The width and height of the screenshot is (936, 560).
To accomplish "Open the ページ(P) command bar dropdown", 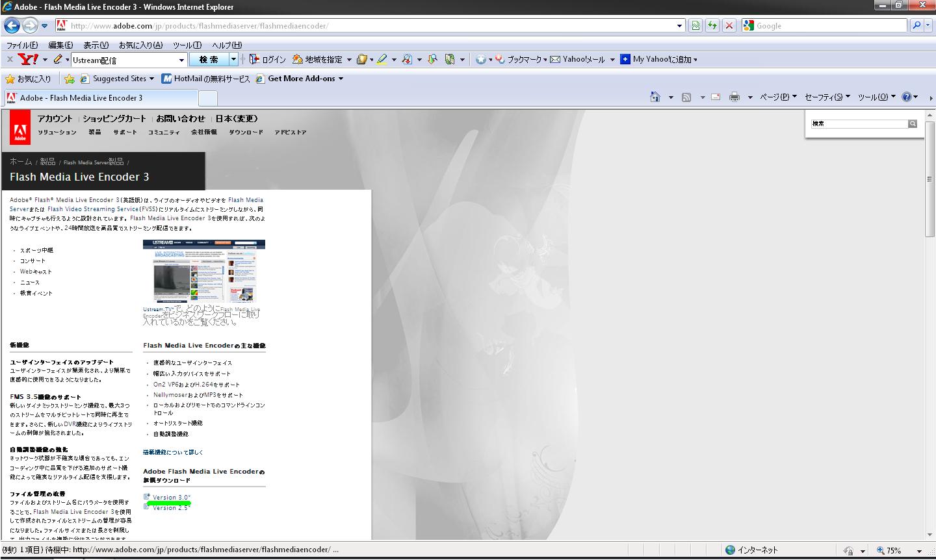I will (778, 97).
